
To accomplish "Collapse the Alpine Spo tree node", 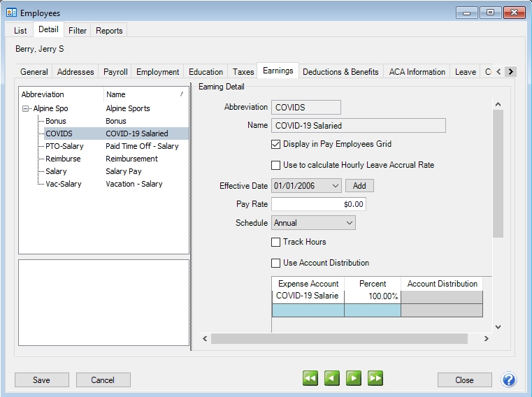I will 26,109.
